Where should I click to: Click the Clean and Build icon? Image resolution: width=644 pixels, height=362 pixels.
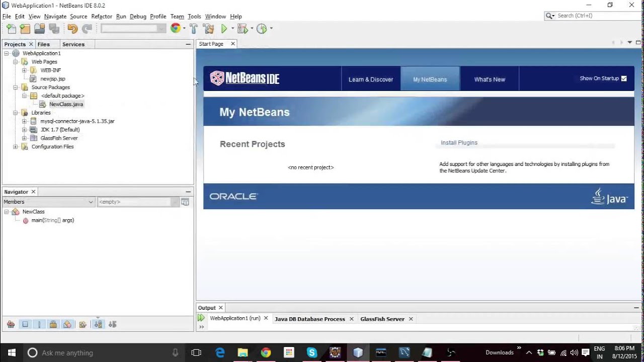pyautogui.click(x=208, y=29)
